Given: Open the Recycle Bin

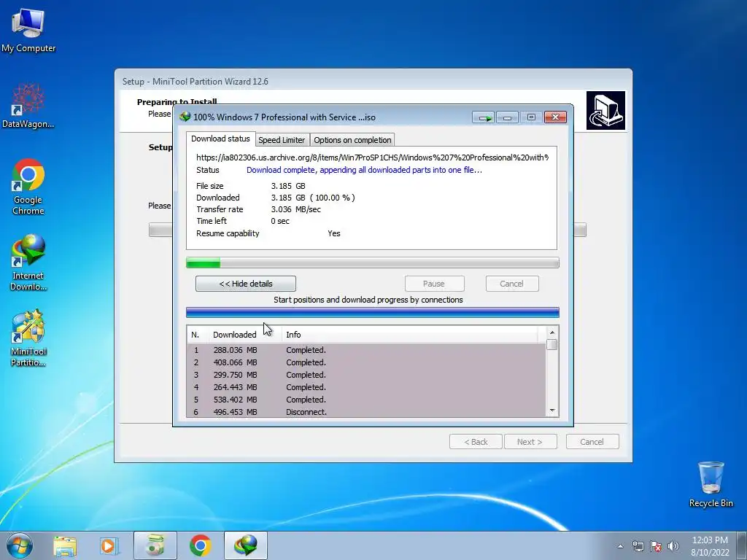Looking at the screenshot, I should pyautogui.click(x=711, y=484).
